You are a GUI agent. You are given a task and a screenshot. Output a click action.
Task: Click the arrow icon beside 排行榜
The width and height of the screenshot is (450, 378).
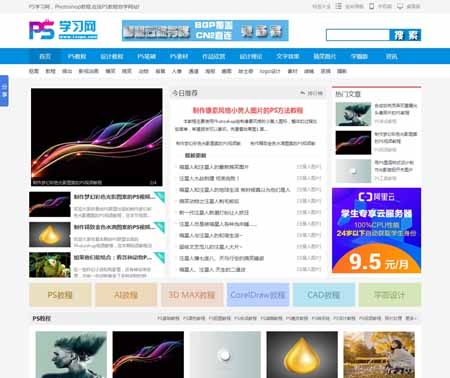tap(302, 93)
